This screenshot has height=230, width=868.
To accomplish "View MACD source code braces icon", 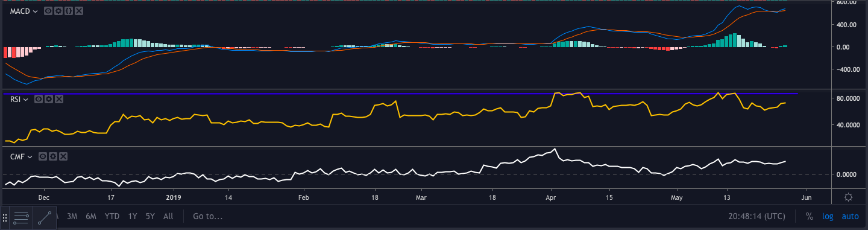I will [x=69, y=11].
